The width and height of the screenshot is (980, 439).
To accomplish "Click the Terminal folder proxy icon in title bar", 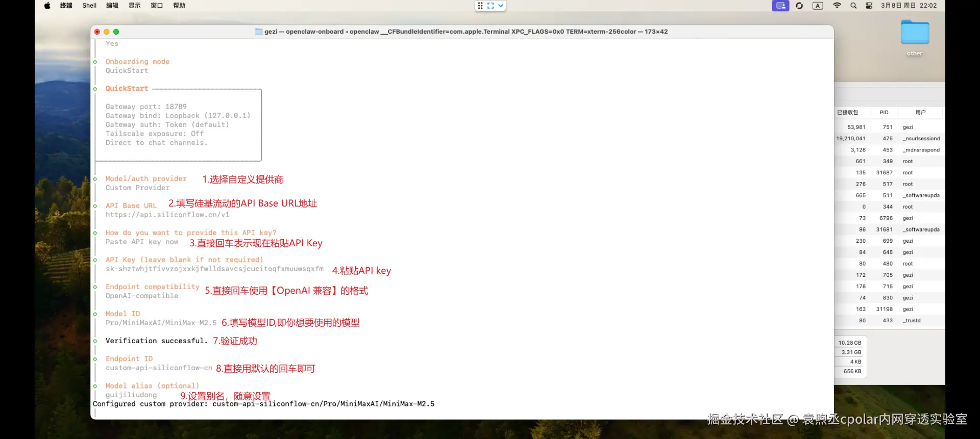I will [x=259, y=32].
